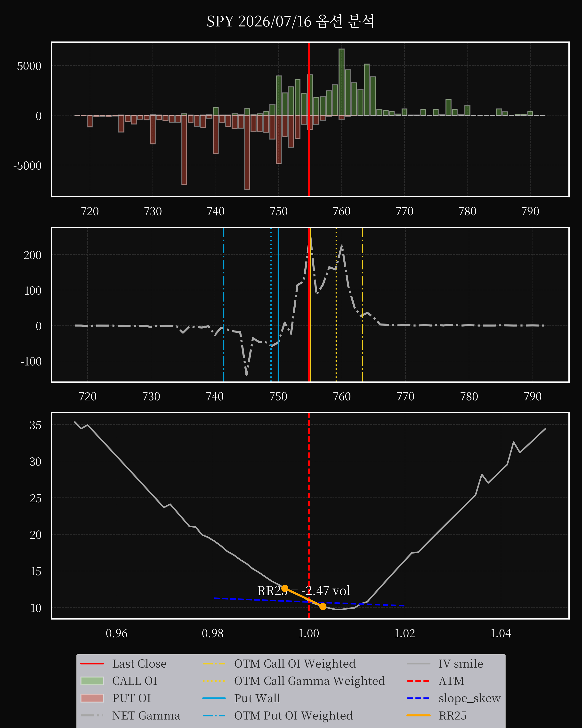
Task: Click the red put OI bar at 735
Action: 184,150
